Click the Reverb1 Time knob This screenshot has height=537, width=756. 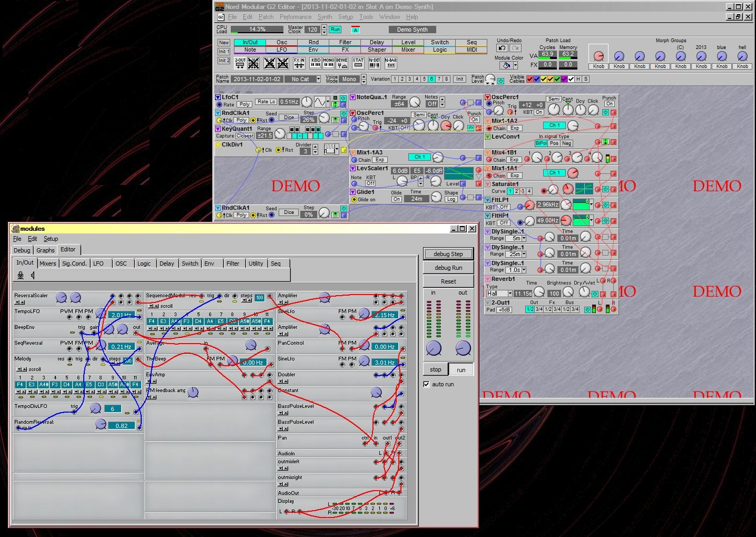[x=539, y=292]
